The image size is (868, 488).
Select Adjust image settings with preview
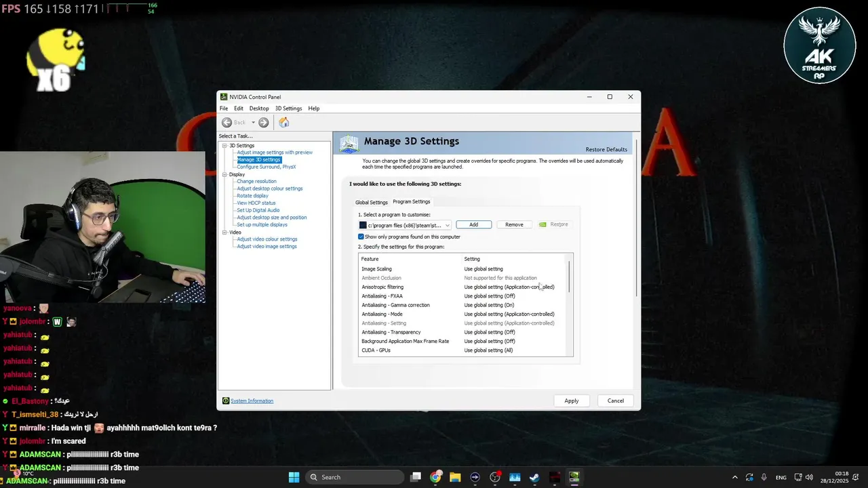point(275,152)
